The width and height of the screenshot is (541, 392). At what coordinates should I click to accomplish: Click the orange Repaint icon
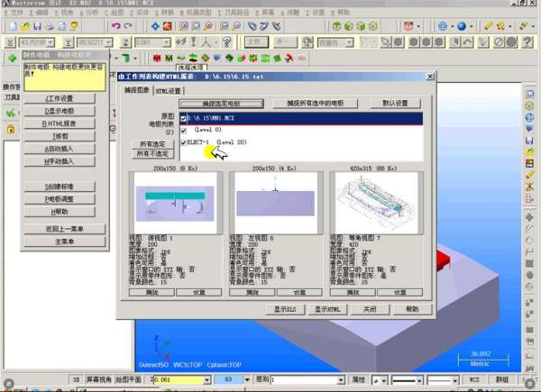point(168,26)
